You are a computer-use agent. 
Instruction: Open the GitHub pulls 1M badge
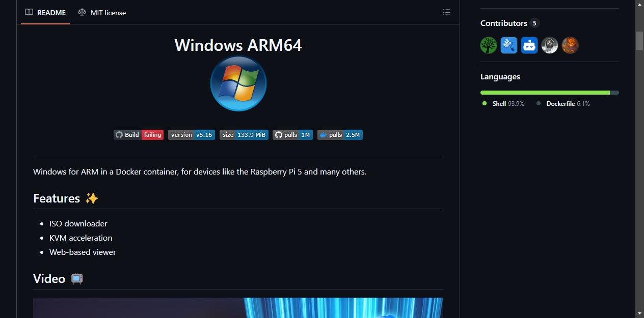click(x=293, y=135)
